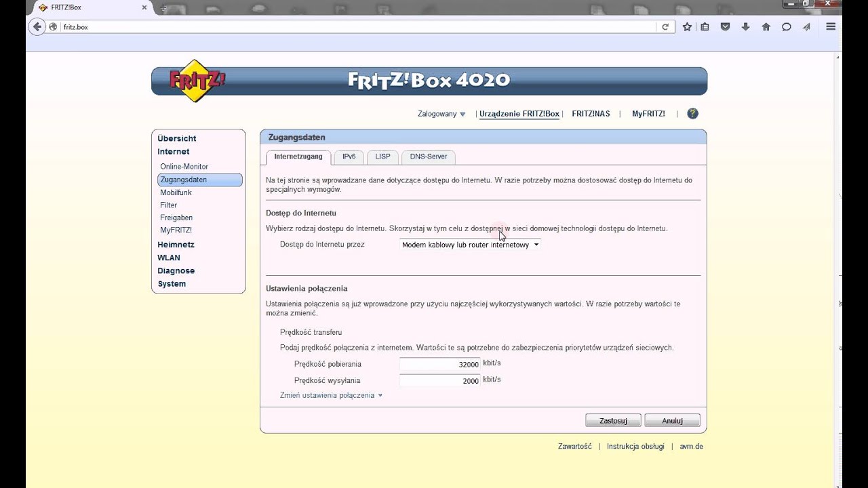Click the Firefox back arrow button
Viewport: 868px width, 488px height.
click(37, 27)
